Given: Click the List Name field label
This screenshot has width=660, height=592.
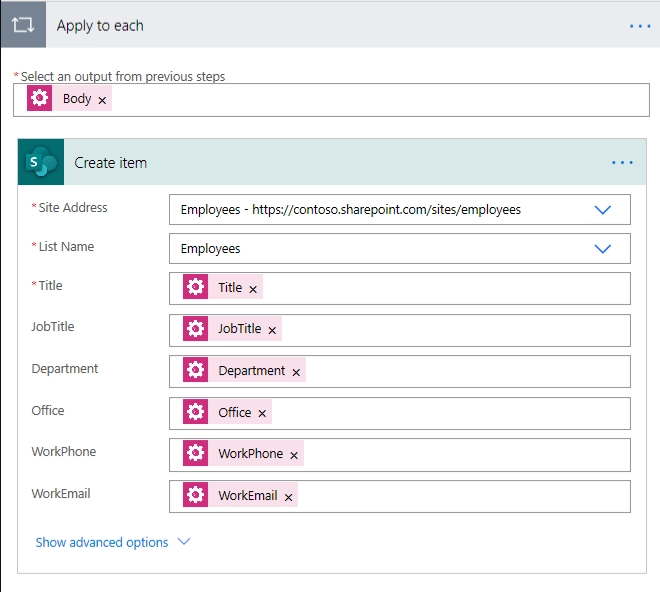Looking at the screenshot, I should pos(67,247).
